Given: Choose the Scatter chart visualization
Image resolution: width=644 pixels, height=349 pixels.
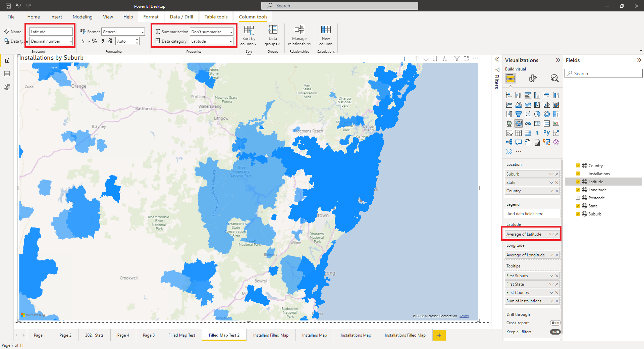Looking at the screenshot, I should (x=528, y=114).
